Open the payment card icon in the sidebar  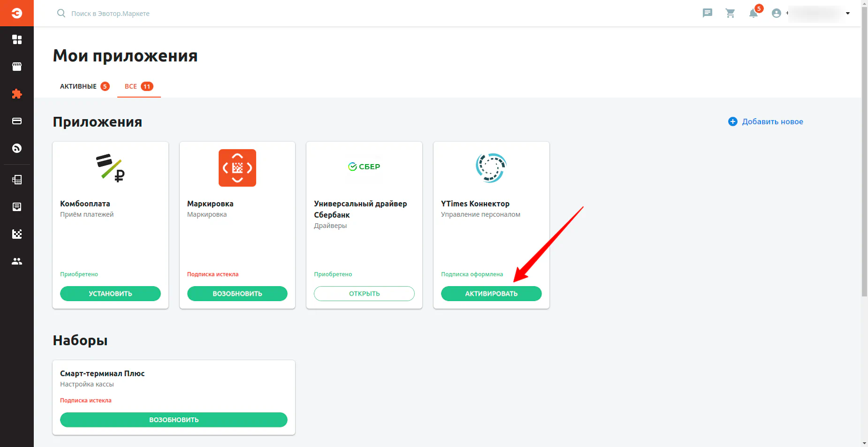click(x=17, y=121)
